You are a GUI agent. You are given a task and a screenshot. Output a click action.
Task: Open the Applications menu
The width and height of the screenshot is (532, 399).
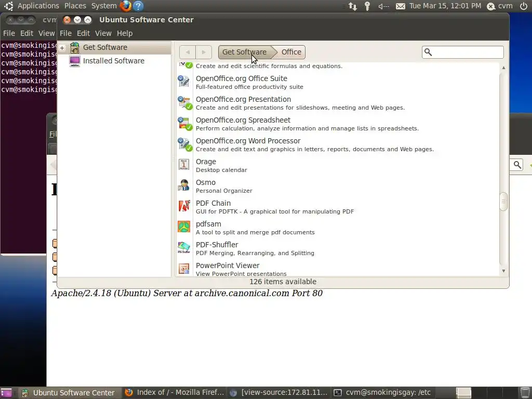(x=38, y=6)
